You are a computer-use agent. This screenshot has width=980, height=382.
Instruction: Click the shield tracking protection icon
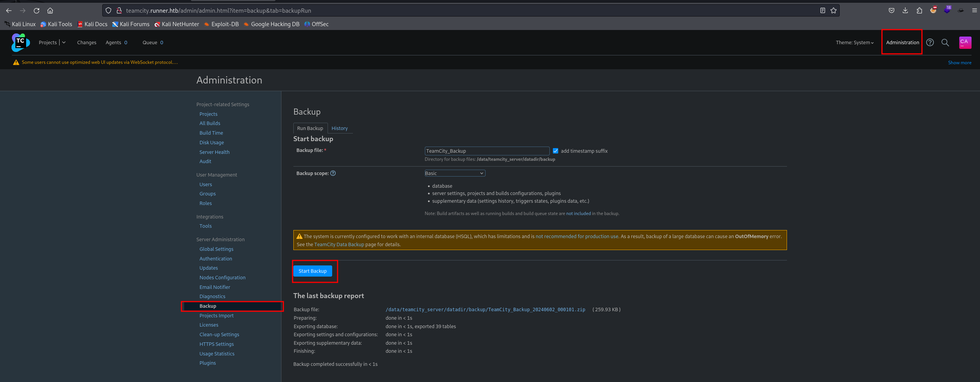point(108,10)
